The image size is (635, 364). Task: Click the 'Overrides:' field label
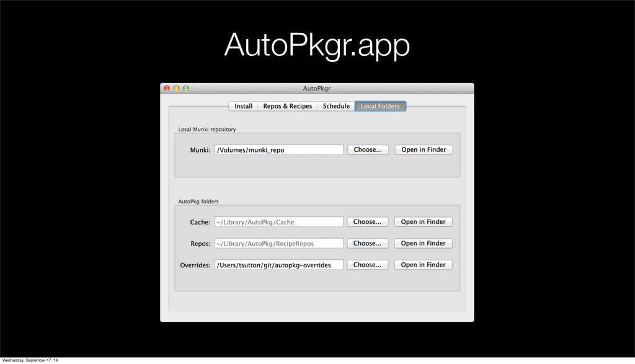click(x=195, y=265)
